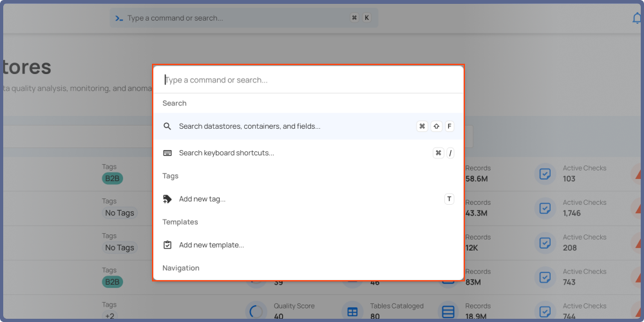Click the clipboard icon beside Add new template
This screenshot has height=322, width=644.
(167, 245)
